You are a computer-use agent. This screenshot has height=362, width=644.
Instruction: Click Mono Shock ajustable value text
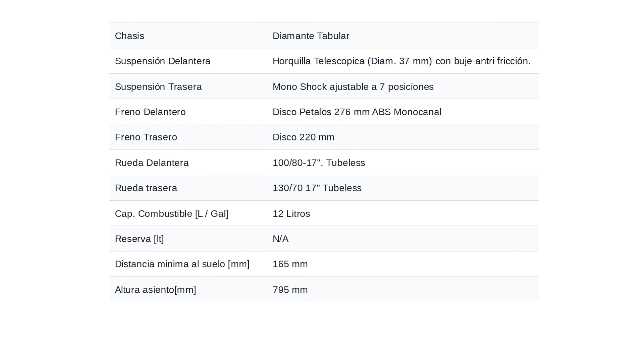(x=353, y=86)
